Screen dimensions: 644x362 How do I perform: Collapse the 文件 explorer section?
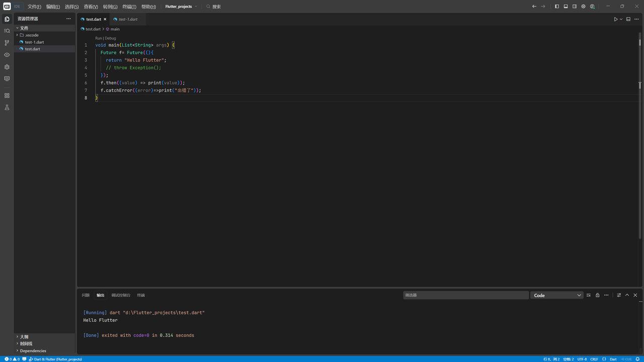point(44,28)
